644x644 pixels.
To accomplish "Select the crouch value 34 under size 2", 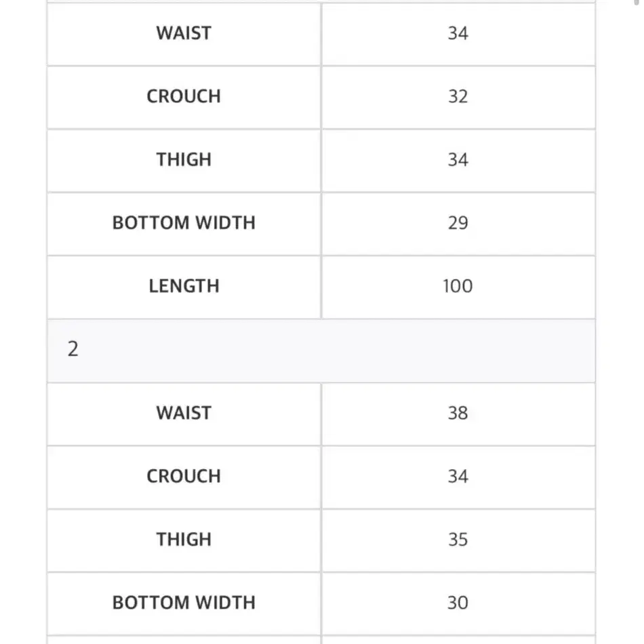I will coord(458,477).
